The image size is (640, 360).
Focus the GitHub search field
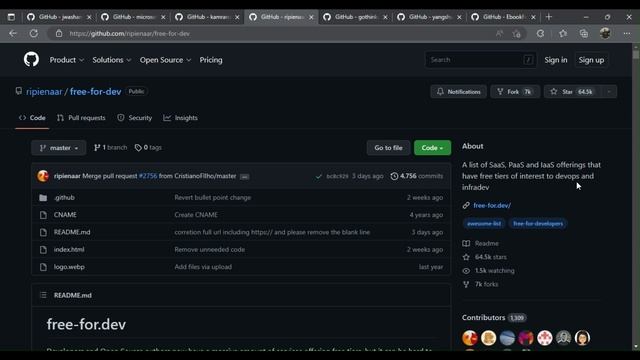pos(481,60)
